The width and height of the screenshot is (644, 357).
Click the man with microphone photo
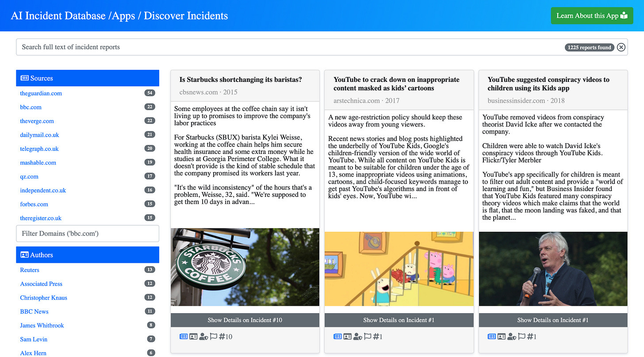(553, 269)
